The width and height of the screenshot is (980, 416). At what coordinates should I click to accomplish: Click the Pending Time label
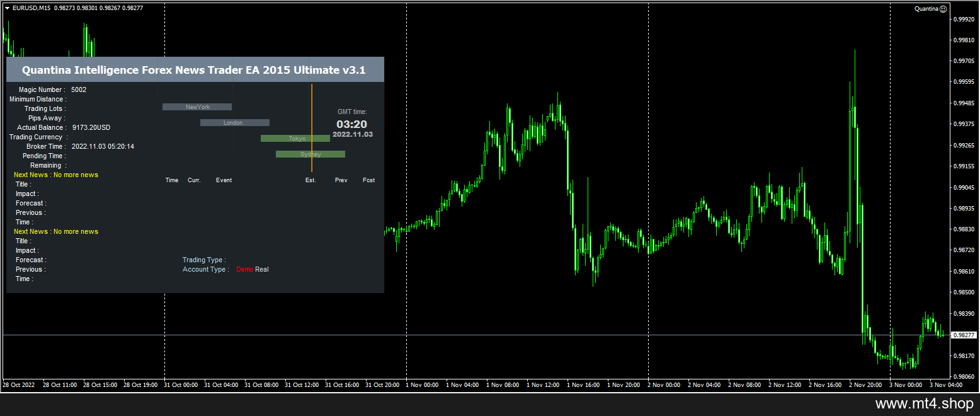(45, 156)
